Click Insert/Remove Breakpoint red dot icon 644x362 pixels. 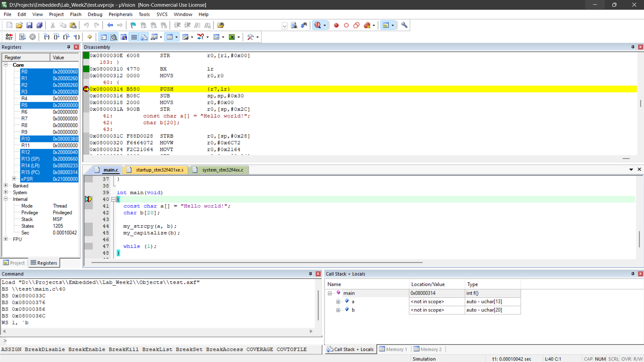[x=336, y=25]
